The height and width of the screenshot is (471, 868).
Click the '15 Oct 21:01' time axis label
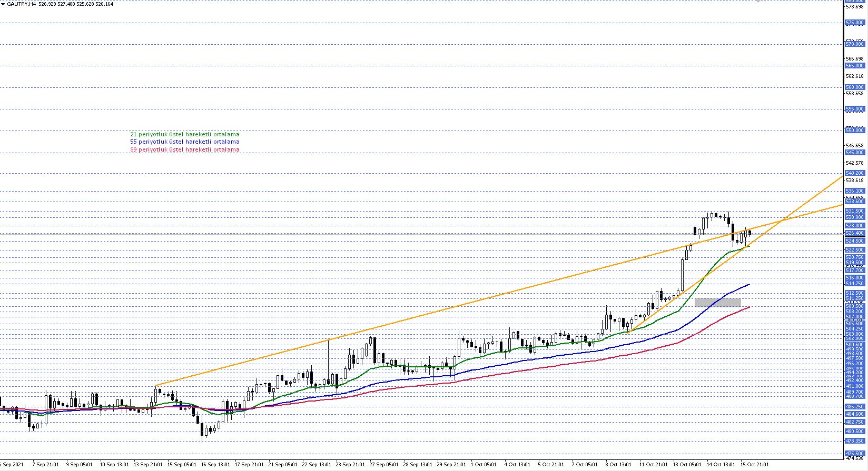(755, 465)
